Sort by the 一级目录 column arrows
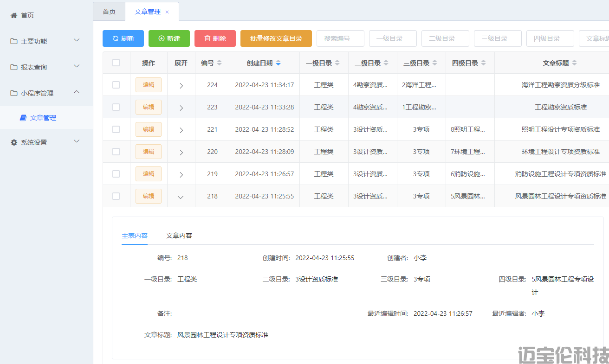The width and height of the screenshot is (609, 364). coord(337,63)
